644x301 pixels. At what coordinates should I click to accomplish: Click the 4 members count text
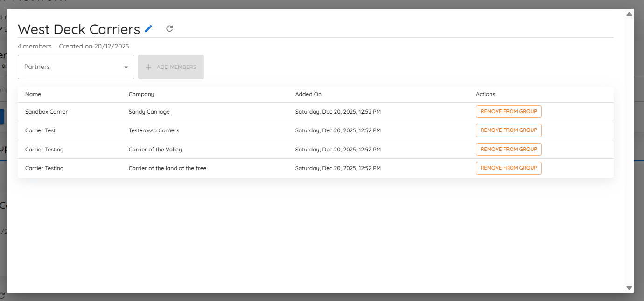[x=35, y=46]
